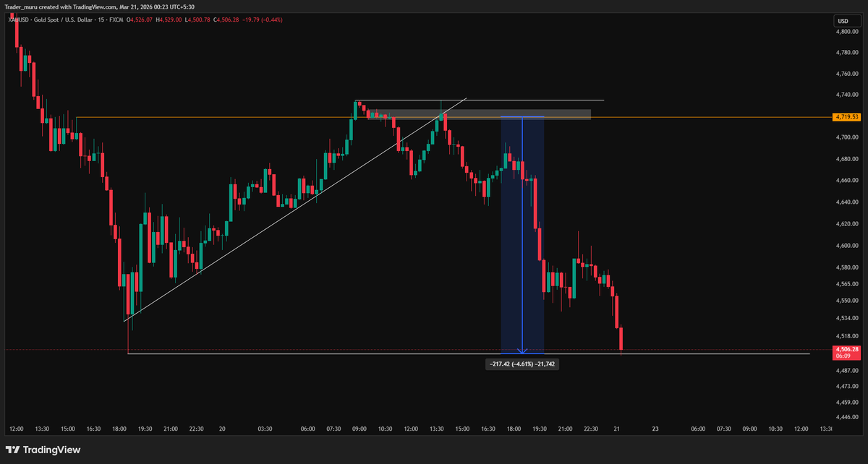Image resolution: width=868 pixels, height=464 pixels.
Task: Click the blue price range measurement zone
Action: pos(522,231)
